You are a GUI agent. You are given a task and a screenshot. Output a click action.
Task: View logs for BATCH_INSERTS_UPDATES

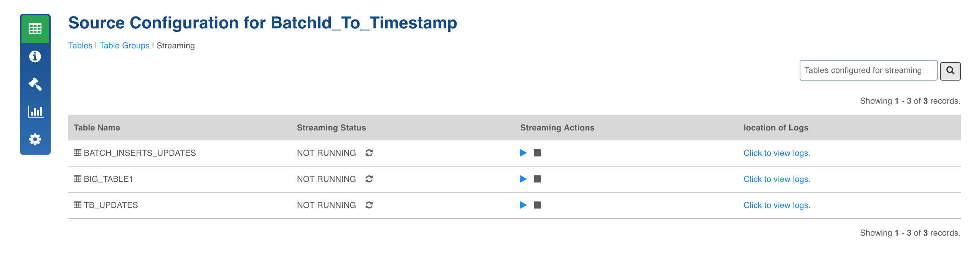click(x=777, y=153)
